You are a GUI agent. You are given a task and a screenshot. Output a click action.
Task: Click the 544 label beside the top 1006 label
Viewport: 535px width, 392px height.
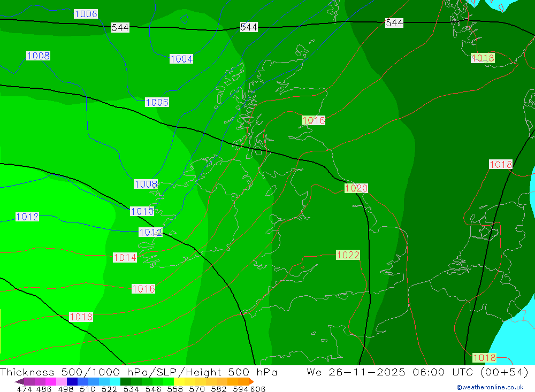point(120,28)
